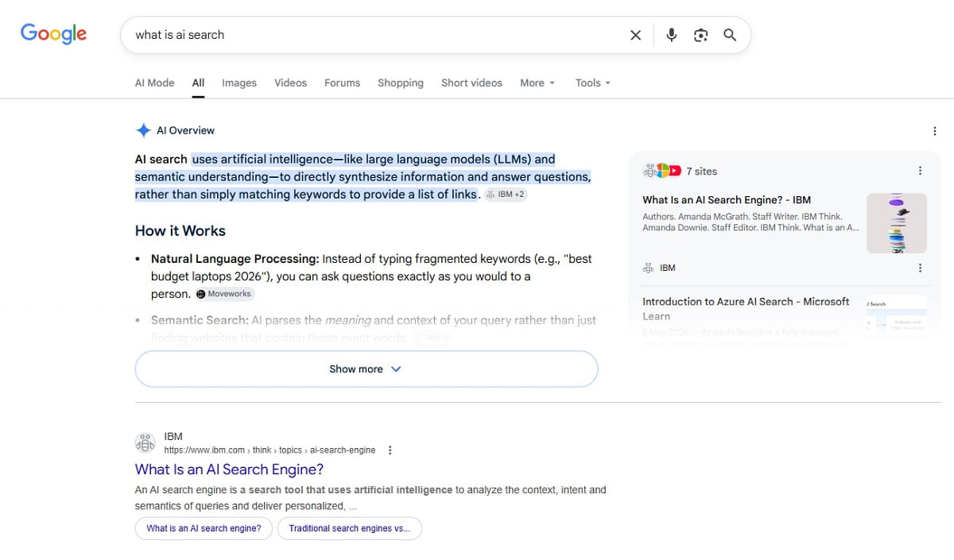The image size is (954, 560).
Task: Open 'What Is an AI Search Engine?' result title
Action: coord(229,469)
